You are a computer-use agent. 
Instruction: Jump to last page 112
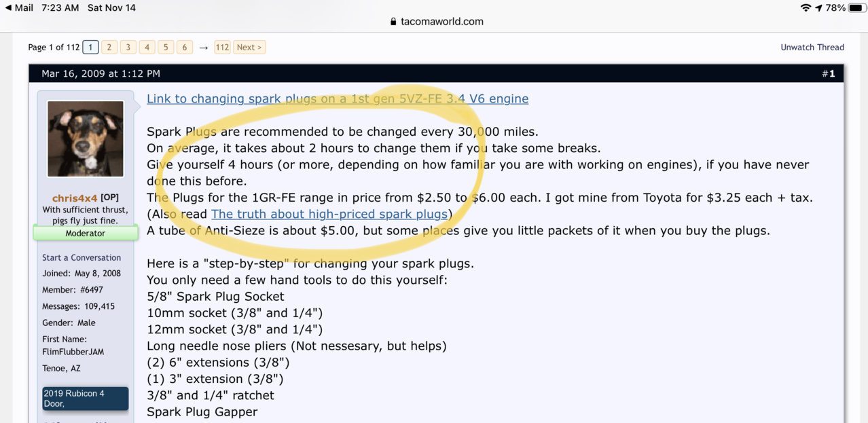pos(222,48)
